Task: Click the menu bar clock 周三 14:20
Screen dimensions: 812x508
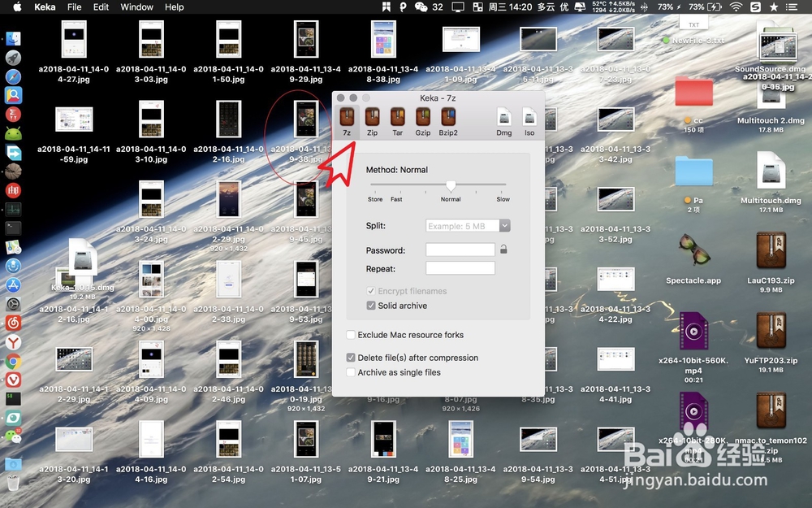Action: click(510, 7)
